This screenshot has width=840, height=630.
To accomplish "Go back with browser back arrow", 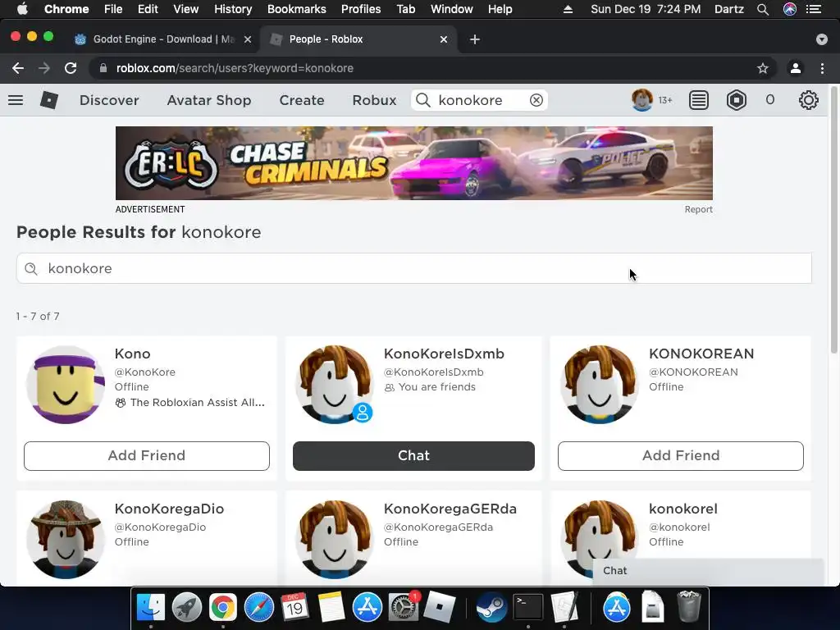I will [18, 68].
